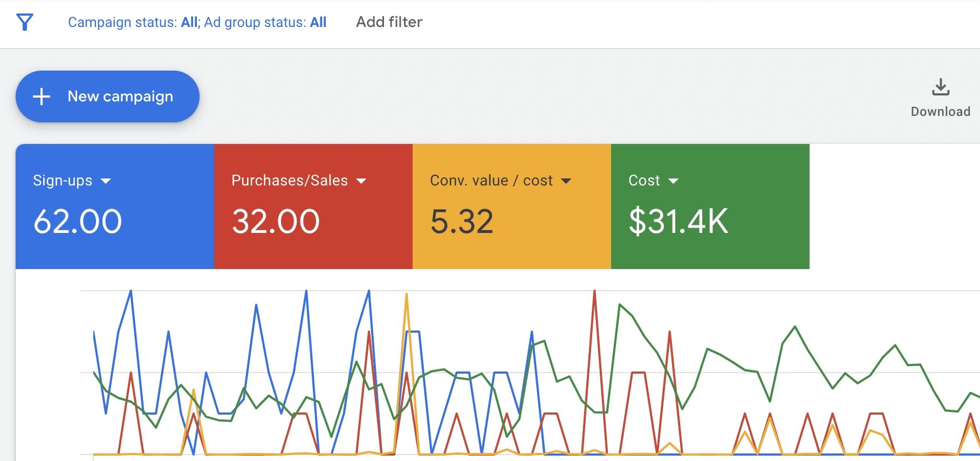Image resolution: width=980 pixels, height=461 pixels.
Task: Open the Conv. value / cost dropdown arrow
Action: pyautogui.click(x=566, y=181)
